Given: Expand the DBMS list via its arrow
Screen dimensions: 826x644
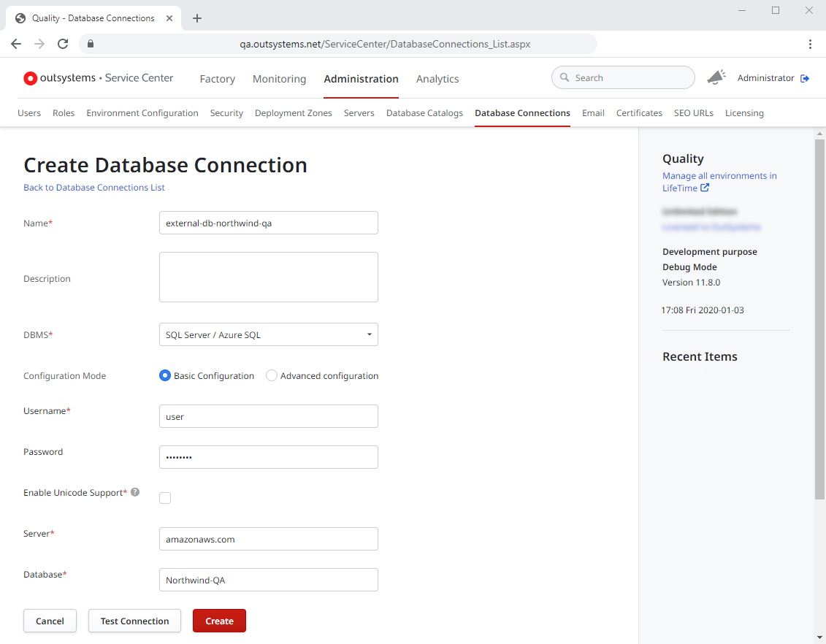Looking at the screenshot, I should 369,334.
